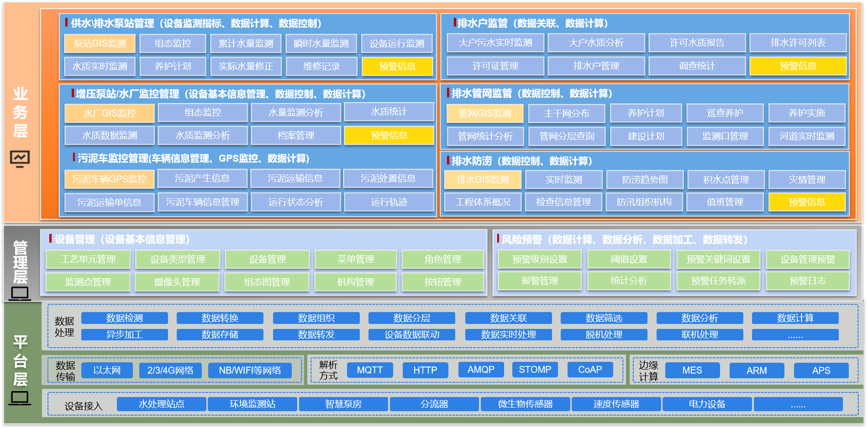The image size is (868, 429).
Task: Choose the MQTT protocol box
Action: pos(369,370)
